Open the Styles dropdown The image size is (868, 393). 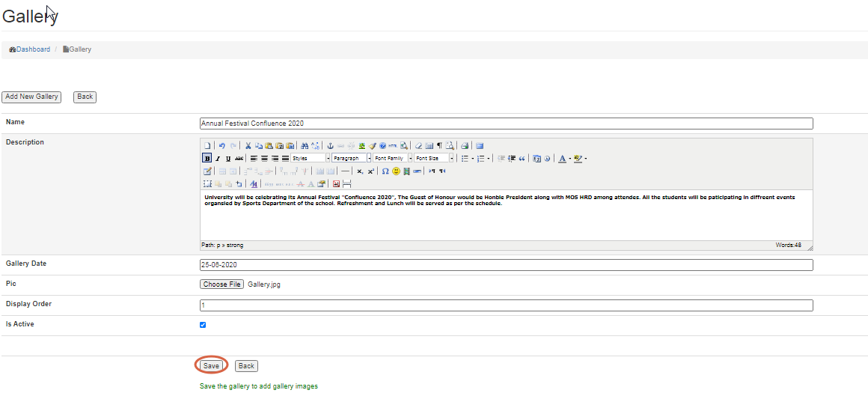click(310, 159)
